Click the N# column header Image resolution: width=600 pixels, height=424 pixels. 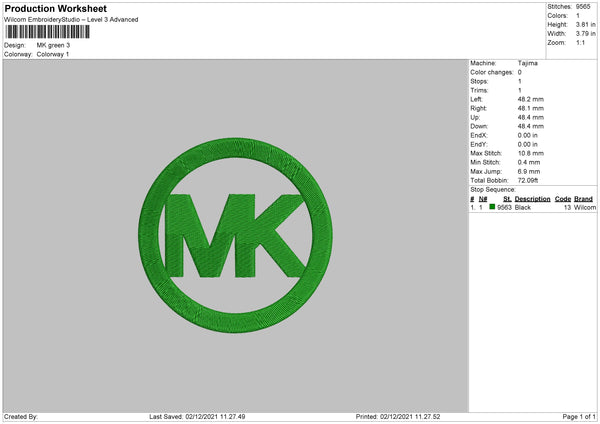483,199
